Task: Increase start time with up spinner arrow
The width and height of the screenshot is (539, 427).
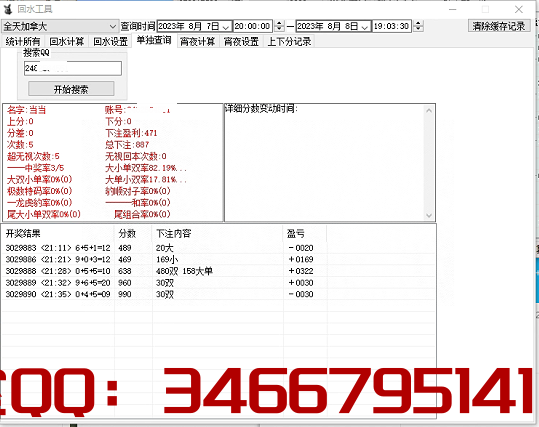Action: coord(279,24)
